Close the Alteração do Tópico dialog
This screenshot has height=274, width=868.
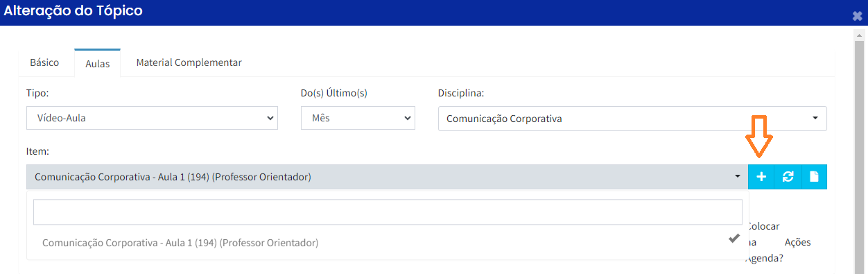(x=858, y=16)
